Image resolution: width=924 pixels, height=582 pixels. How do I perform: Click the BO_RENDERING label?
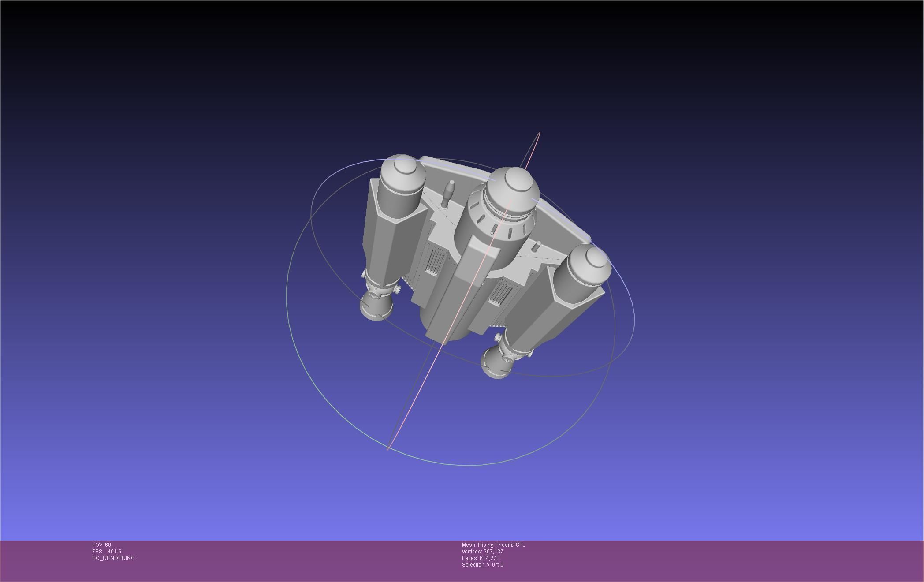[x=113, y=558]
